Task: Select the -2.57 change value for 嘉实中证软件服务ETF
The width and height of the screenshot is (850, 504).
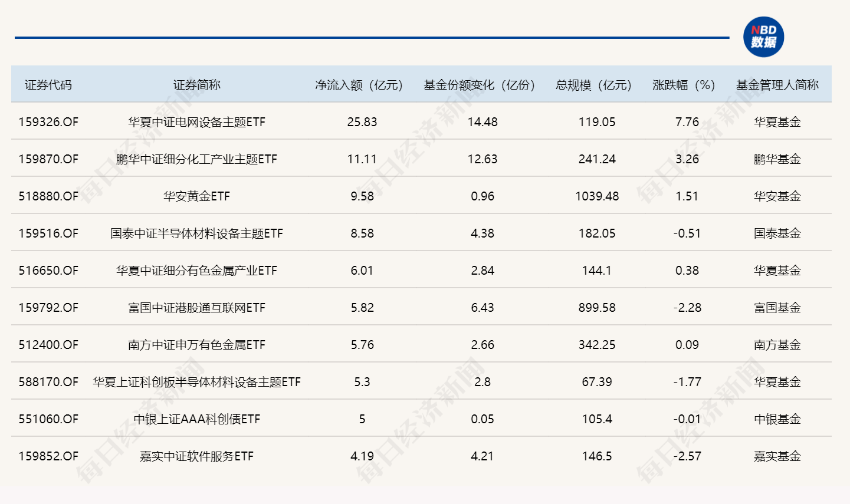Action: [x=687, y=456]
